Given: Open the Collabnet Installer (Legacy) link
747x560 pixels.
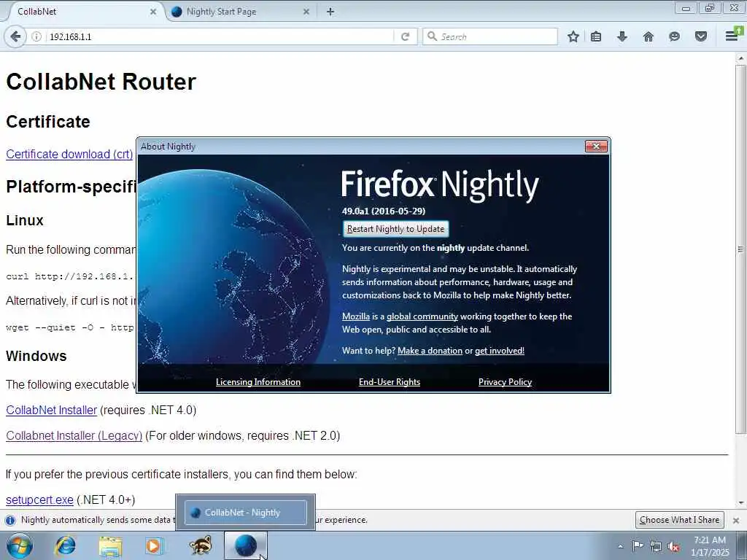Looking at the screenshot, I should [74, 436].
